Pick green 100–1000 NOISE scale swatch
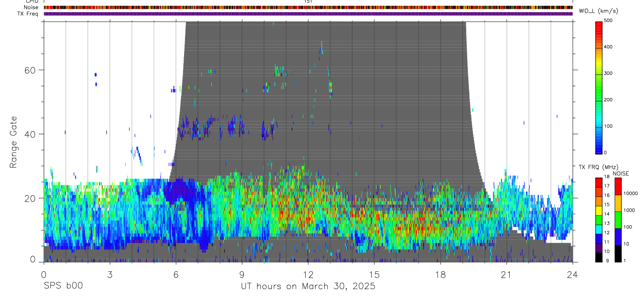 [x=617, y=219]
